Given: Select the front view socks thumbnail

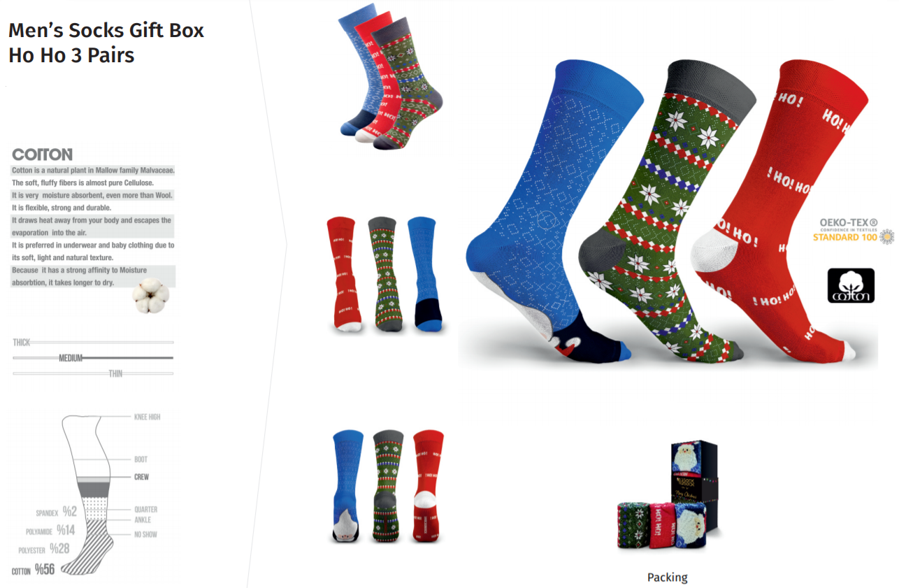Looking at the screenshot, I should 387,273.
